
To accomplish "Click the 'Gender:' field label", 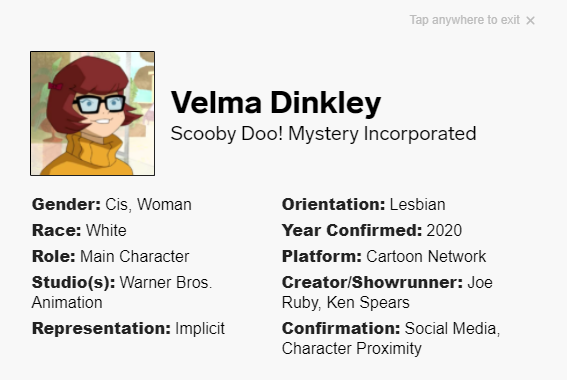I will tap(66, 204).
